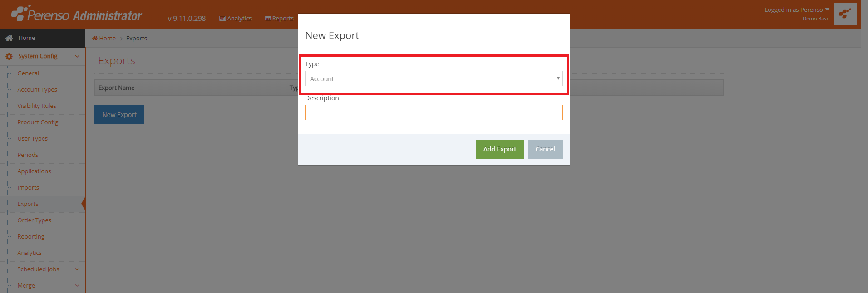Collapse the System Config section chevron
The height and width of the screenshot is (293, 868).
pyautogui.click(x=77, y=56)
